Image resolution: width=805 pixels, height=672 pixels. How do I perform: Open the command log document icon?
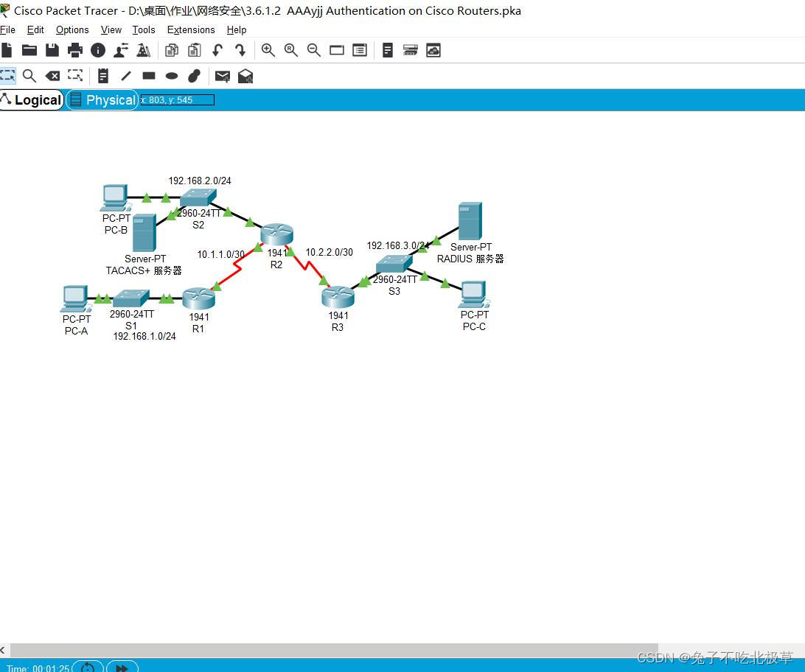388,50
